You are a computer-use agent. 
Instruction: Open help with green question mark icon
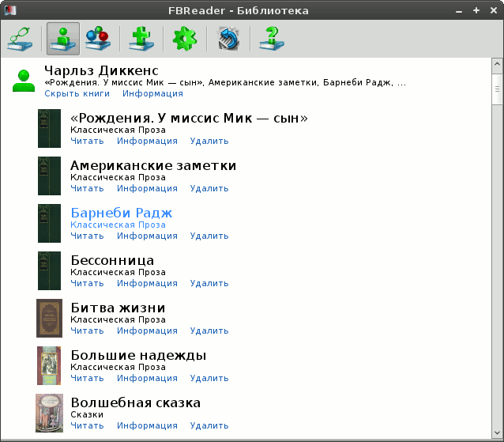point(272,39)
